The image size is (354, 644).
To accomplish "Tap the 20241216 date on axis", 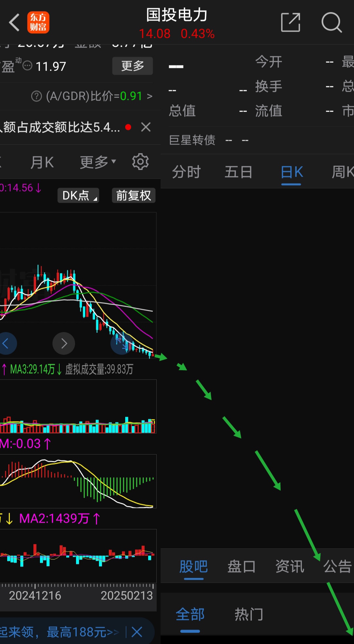I will tap(35, 596).
